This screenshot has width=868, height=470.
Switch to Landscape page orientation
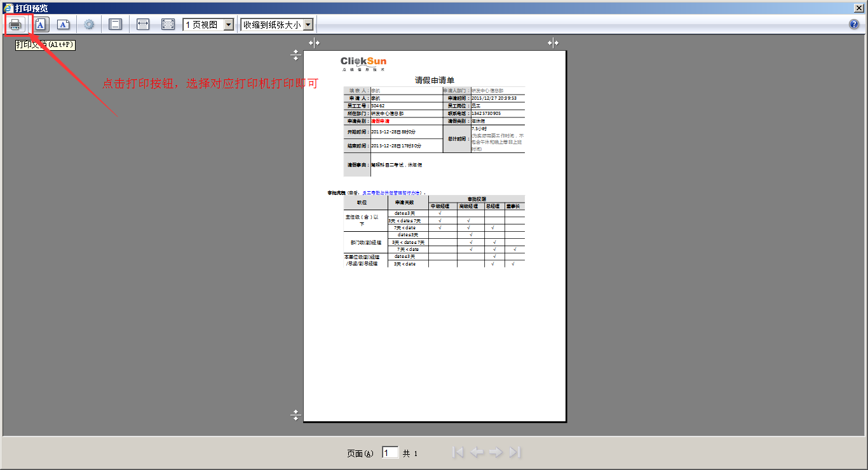pyautogui.click(x=63, y=25)
